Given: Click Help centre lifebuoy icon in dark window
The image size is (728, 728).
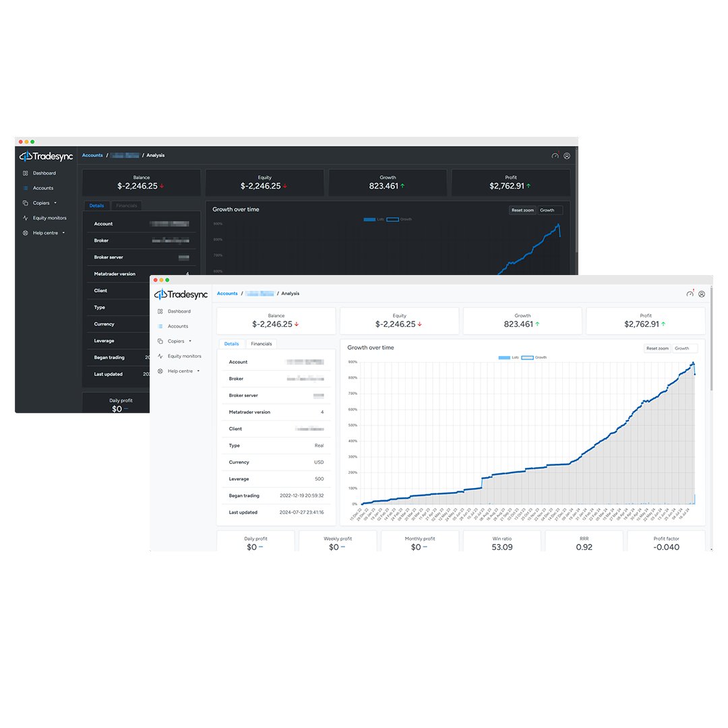Looking at the screenshot, I should point(26,233).
